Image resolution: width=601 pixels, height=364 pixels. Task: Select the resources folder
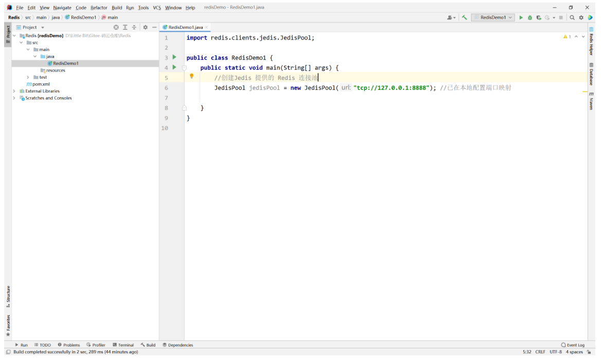[53, 70]
